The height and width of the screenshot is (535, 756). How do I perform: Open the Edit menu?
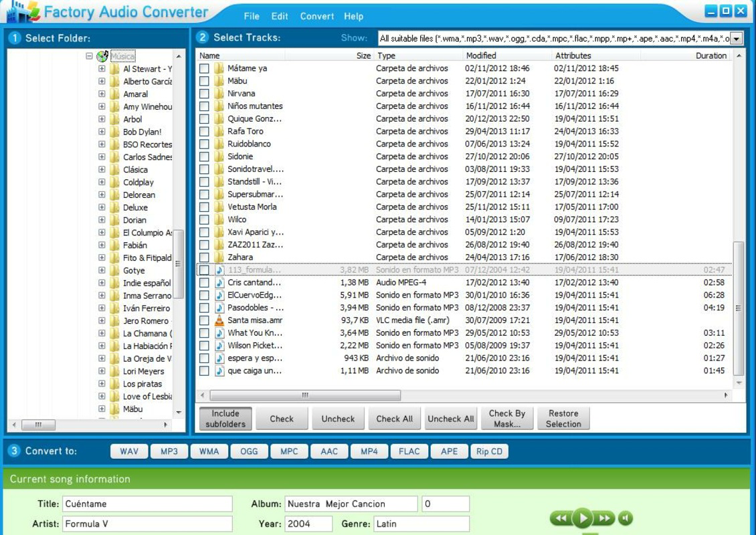279,16
